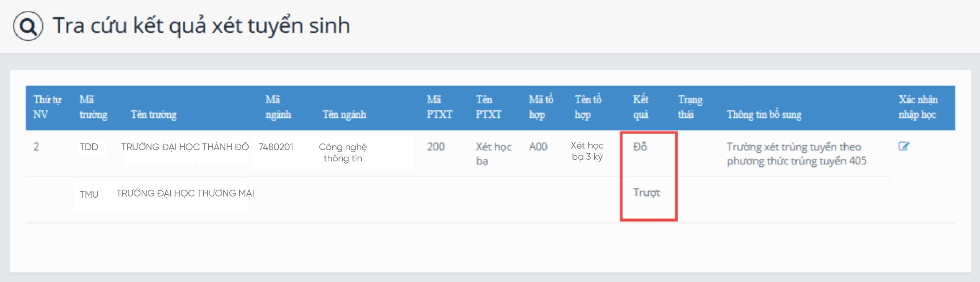980x282 pixels.
Task: Click the "Tên trường" column header
Action: point(154,115)
